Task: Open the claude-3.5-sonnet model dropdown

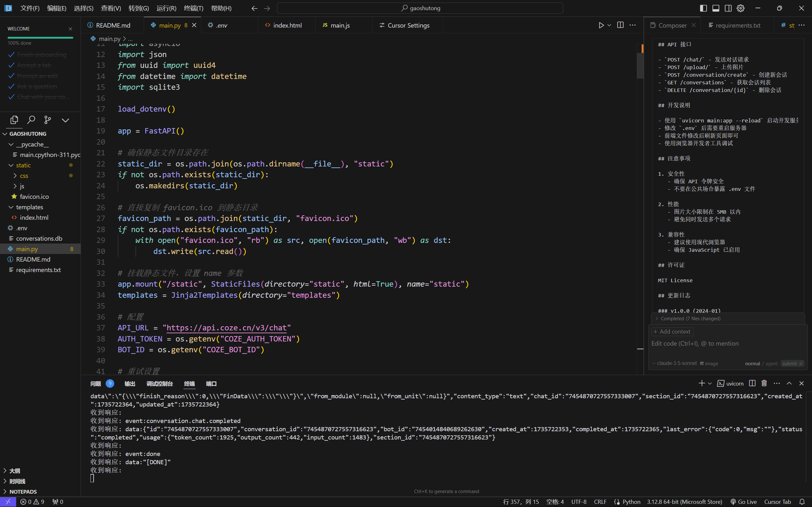Action: (674, 363)
